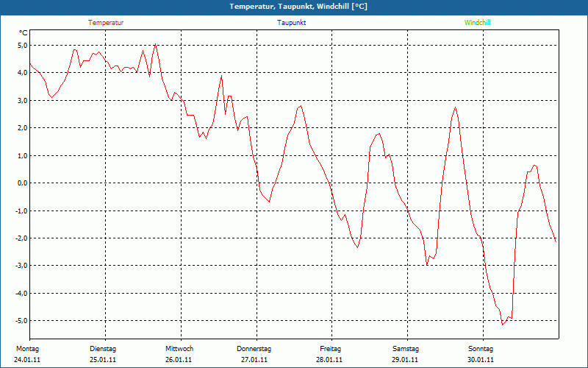The height and width of the screenshot is (368, 588).
Task: Click the Dienstag day label
Action: (x=103, y=349)
